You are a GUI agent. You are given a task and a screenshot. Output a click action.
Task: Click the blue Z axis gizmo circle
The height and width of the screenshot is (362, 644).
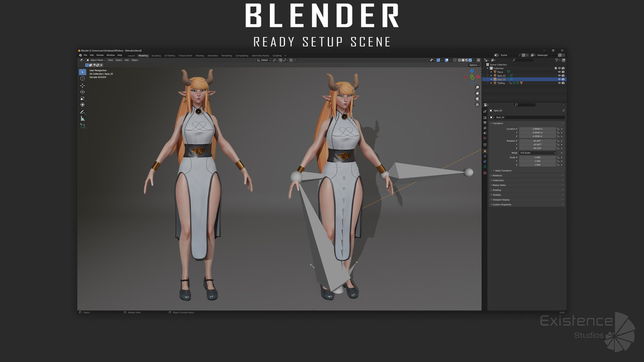[472, 71]
